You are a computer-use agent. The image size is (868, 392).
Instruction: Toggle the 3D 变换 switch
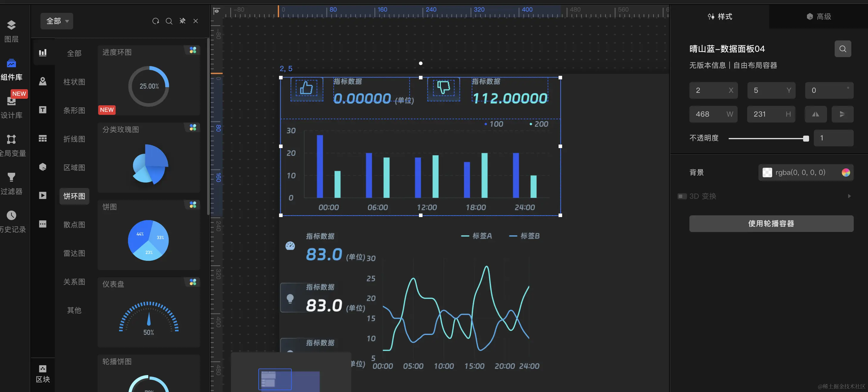click(682, 196)
